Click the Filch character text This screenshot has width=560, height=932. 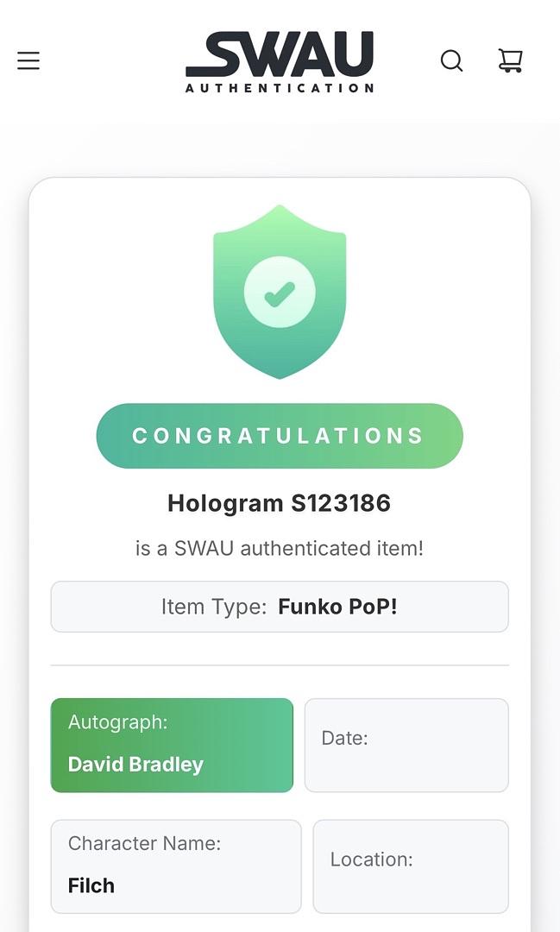coord(91,885)
